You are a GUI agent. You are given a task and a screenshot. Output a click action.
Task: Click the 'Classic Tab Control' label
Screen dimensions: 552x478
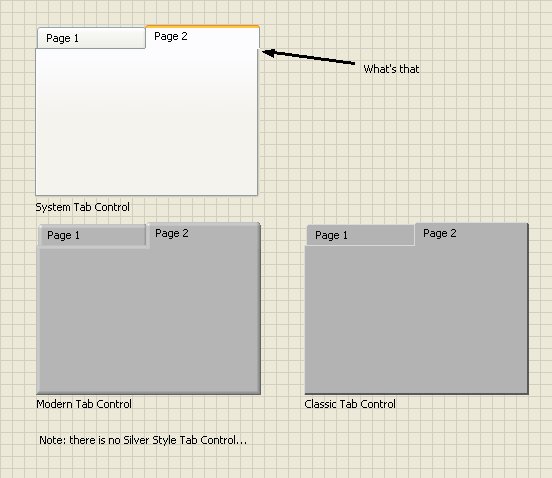350,404
